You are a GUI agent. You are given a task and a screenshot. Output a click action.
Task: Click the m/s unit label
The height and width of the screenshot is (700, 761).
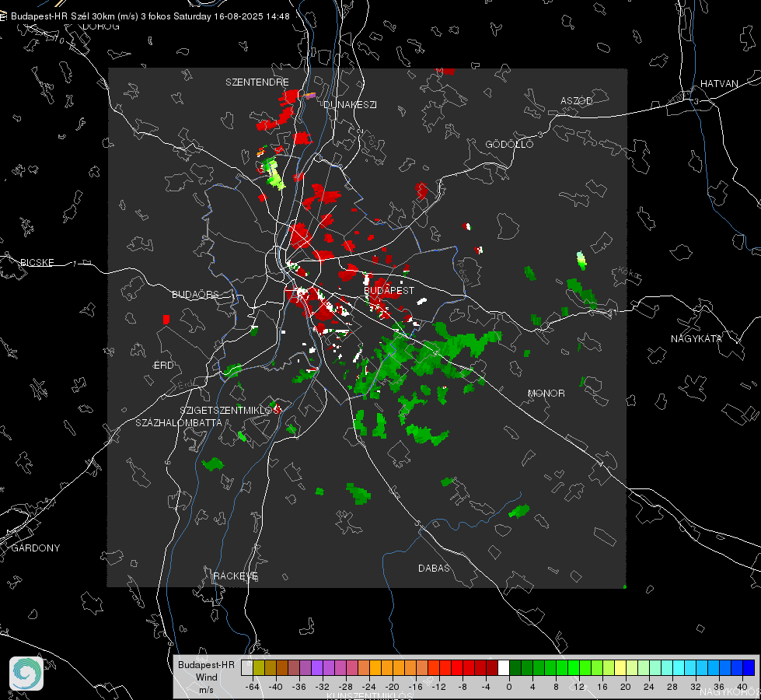click(x=206, y=690)
